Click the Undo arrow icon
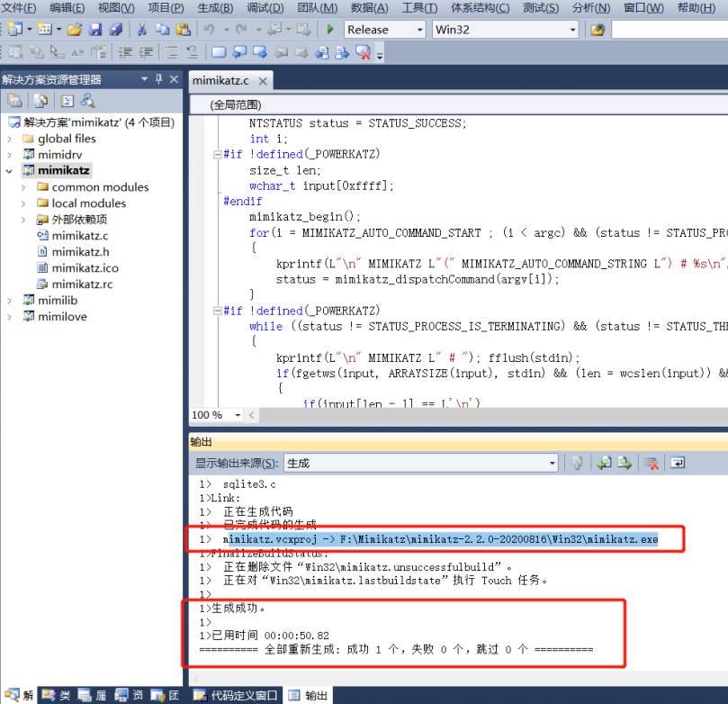The height and width of the screenshot is (704, 728). pyautogui.click(x=210, y=30)
